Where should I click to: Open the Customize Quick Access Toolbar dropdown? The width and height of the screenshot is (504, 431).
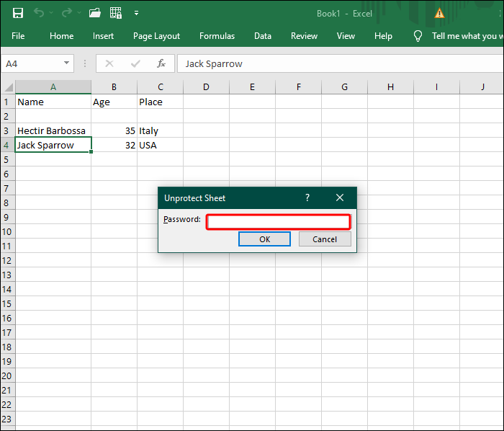[x=136, y=13]
